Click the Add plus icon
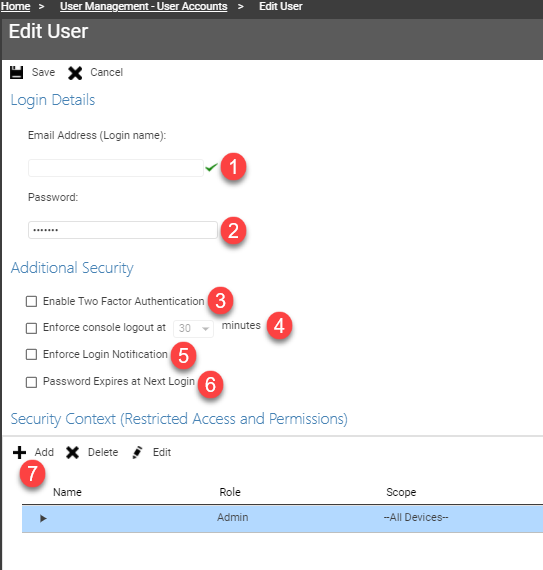Screen dimensions: 543x570 [x=19, y=453]
